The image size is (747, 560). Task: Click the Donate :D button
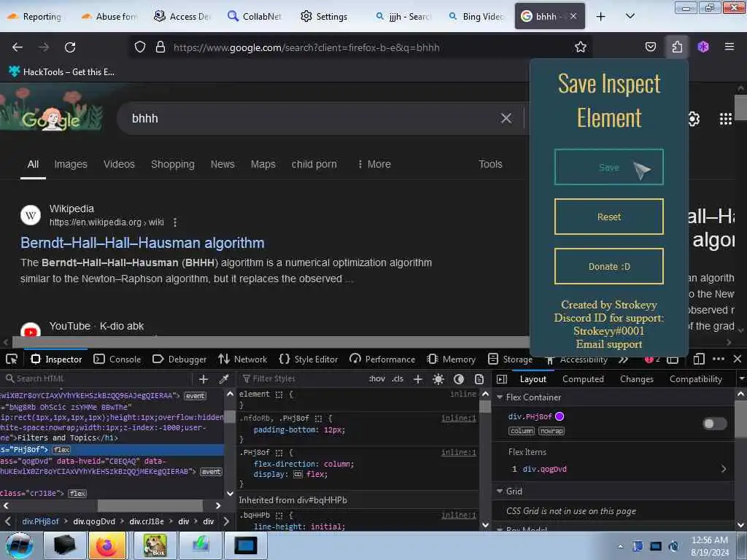pos(609,267)
